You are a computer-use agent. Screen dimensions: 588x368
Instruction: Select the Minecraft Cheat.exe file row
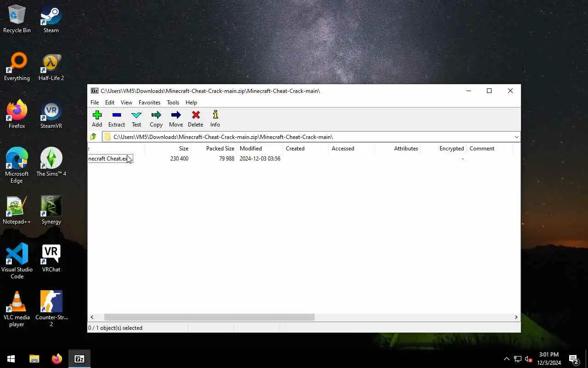[110, 159]
